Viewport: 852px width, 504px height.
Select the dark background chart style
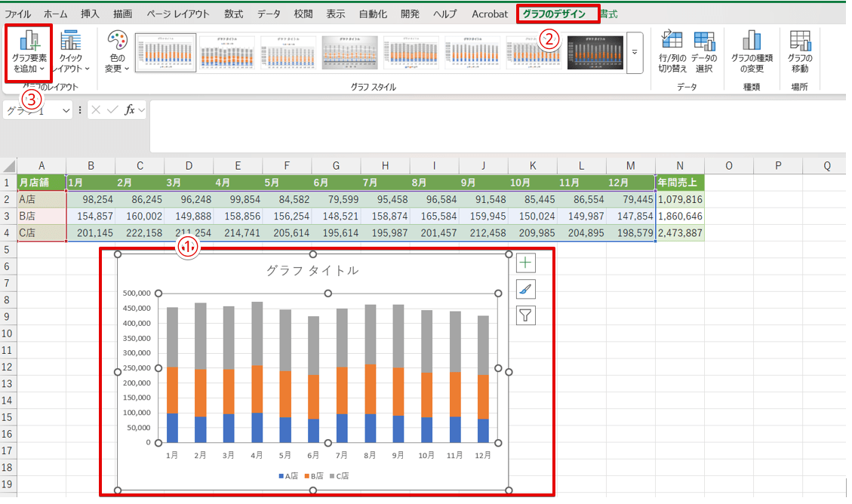(595, 53)
